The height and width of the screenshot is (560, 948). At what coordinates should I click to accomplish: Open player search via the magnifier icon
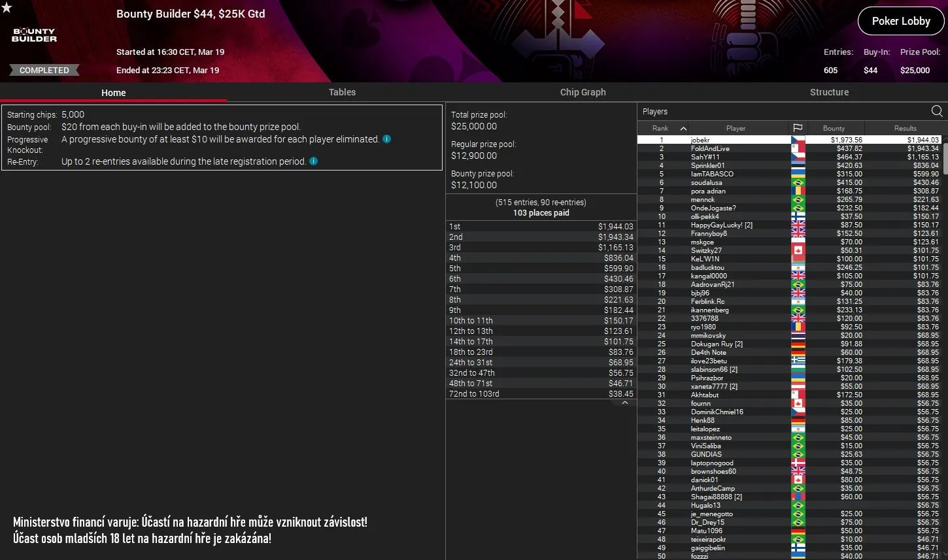[x=937, y=111]
